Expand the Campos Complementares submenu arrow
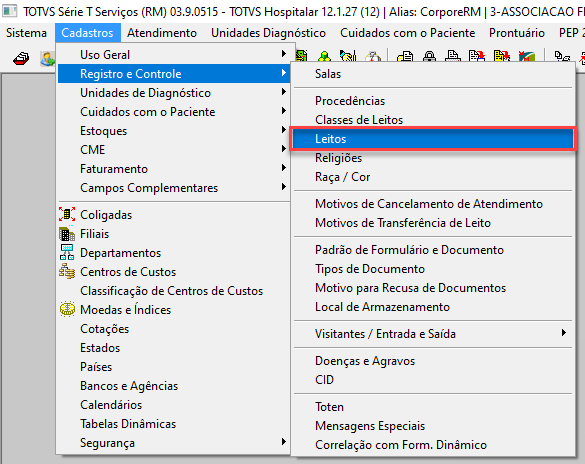Viewport: 585px width, 464px height. coord(284,187)
